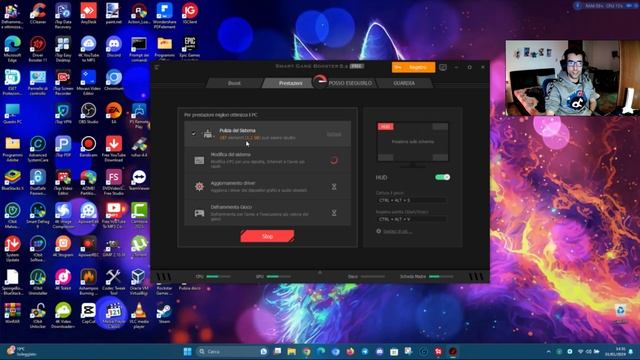The width and height of the screenshot is (640, 360).
Task: Open Advanced SystemCare shortcut
Action: click(38, 148)
